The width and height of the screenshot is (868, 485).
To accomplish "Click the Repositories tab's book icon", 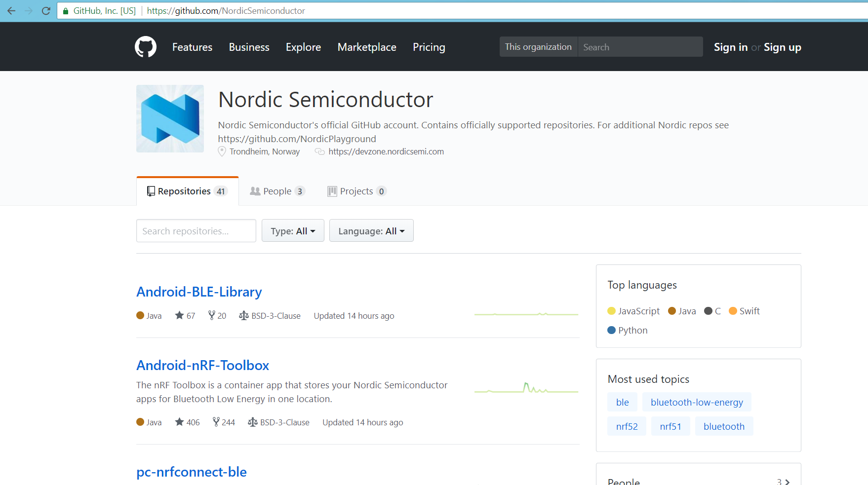I will pos(151,191).
